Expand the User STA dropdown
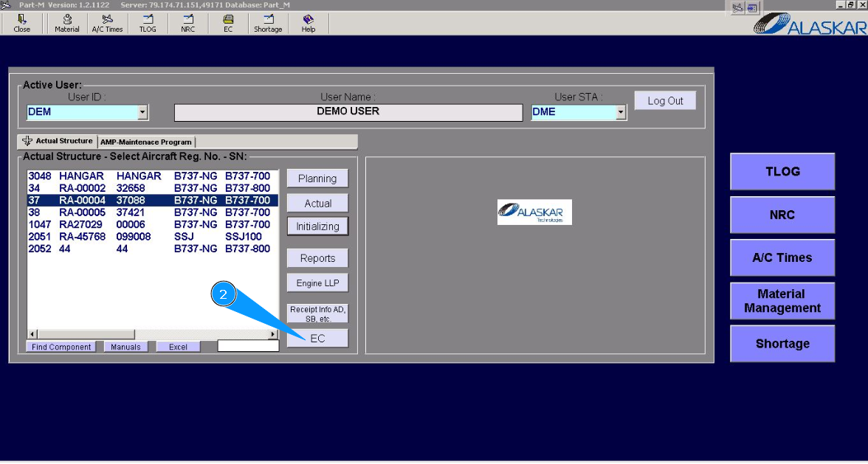Image resolution: width=868 pixels, height=464 pixels. 621,112
